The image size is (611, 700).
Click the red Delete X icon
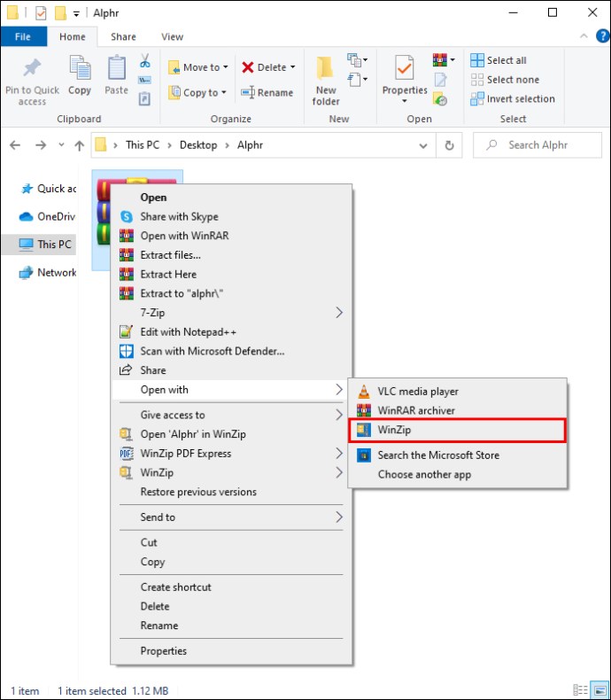(248, 67)
